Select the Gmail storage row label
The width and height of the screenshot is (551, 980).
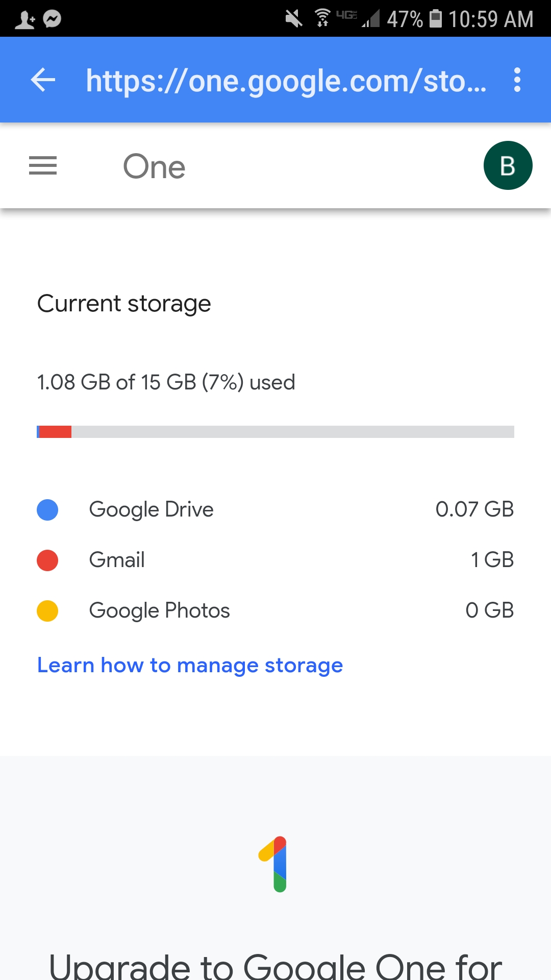coord(117,560)
